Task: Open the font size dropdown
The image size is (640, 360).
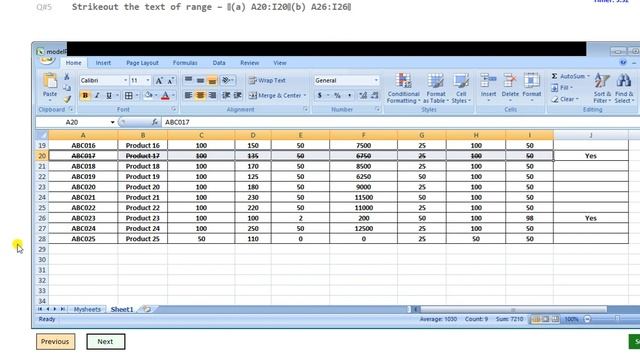Action: 148,80
